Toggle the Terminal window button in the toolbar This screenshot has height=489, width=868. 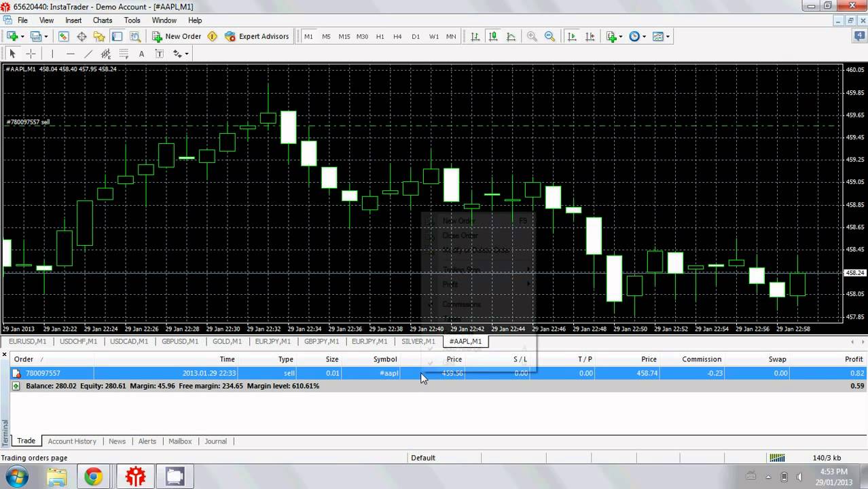click(x=117, y=37)
